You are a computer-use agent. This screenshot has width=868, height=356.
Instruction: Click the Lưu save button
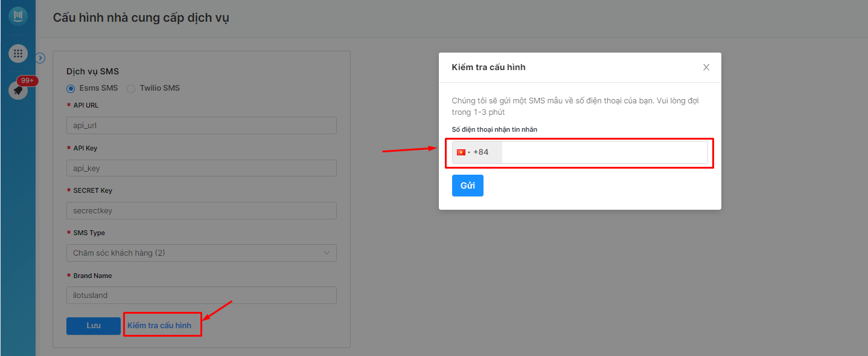[94, 326]
